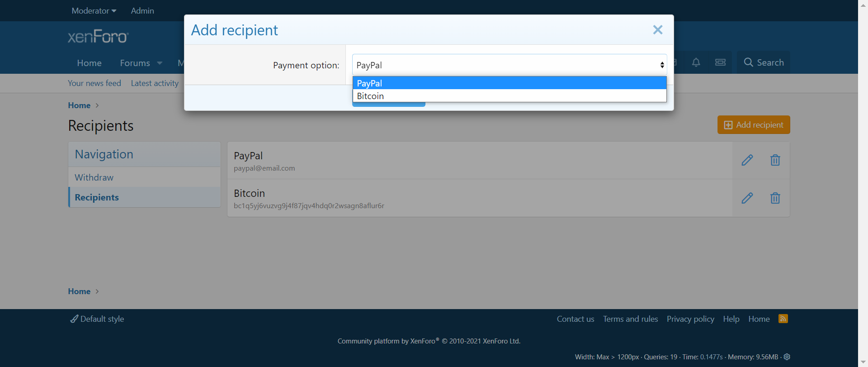Click the ticket icon in the navigation bar

[x=721, y=62]
